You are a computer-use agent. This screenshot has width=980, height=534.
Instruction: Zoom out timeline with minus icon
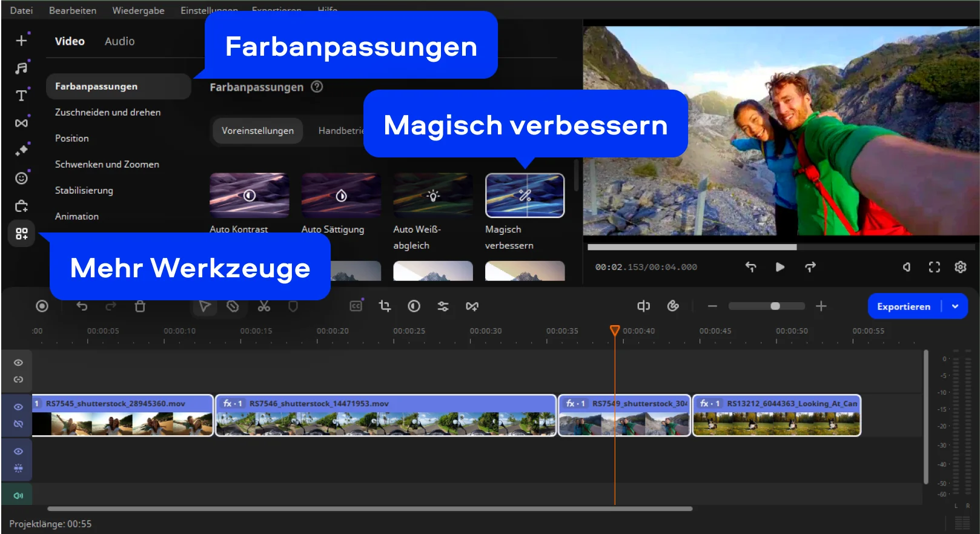click(712, 306)
